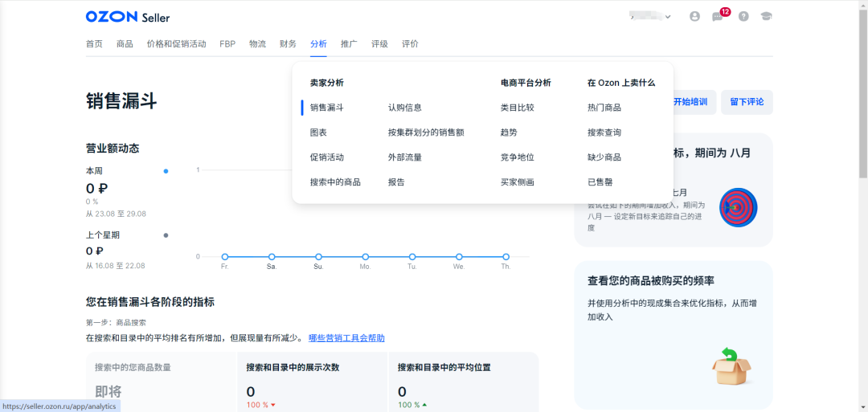Click the 搜索和目录中的展示次数 metric card
868x412 pixels.
coord(313,382)
